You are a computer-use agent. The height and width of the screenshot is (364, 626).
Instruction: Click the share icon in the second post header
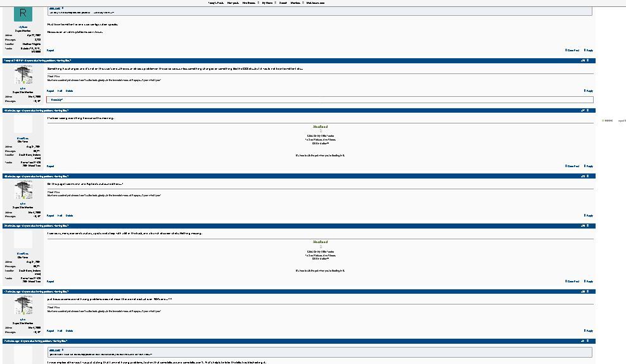coord(582,60)
